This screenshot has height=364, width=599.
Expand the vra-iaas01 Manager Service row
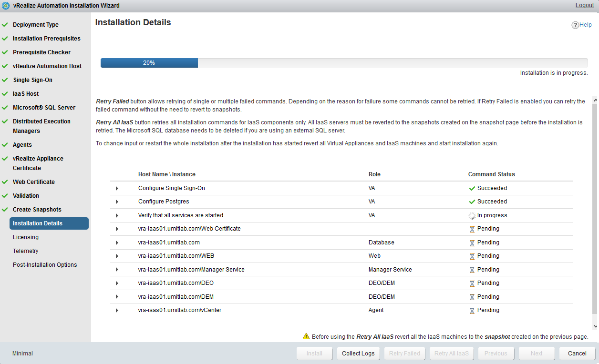point(117,270)
